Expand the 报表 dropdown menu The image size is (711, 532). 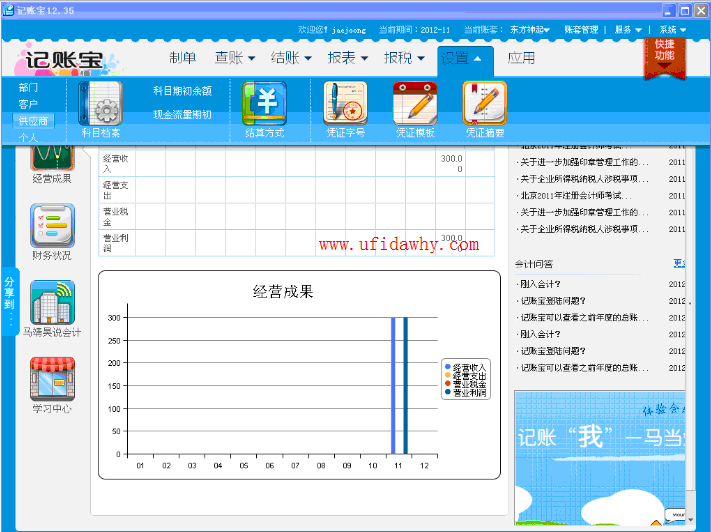[348, 58]
